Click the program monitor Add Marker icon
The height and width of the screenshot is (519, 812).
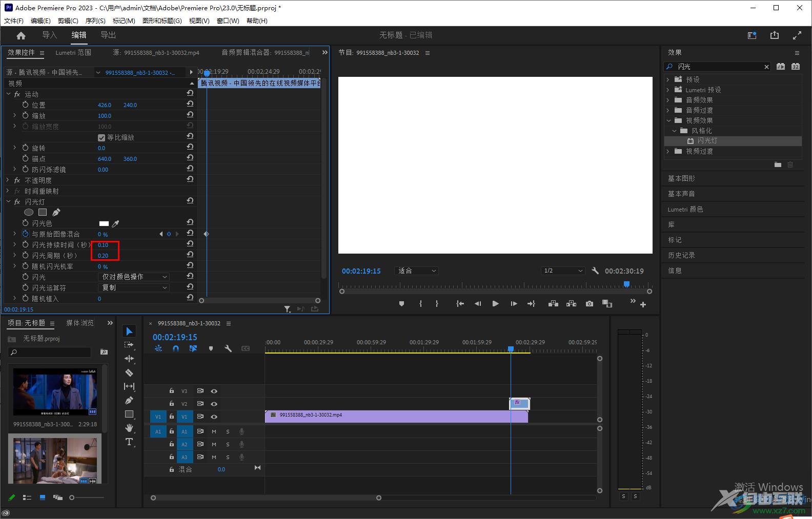click(x=401, y=304)
